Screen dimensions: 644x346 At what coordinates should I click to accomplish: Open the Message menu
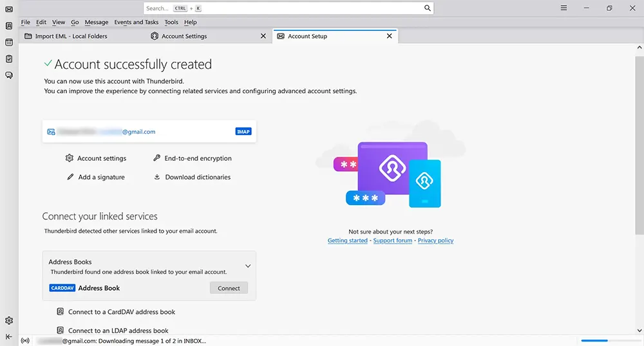(x=97, y=22)
